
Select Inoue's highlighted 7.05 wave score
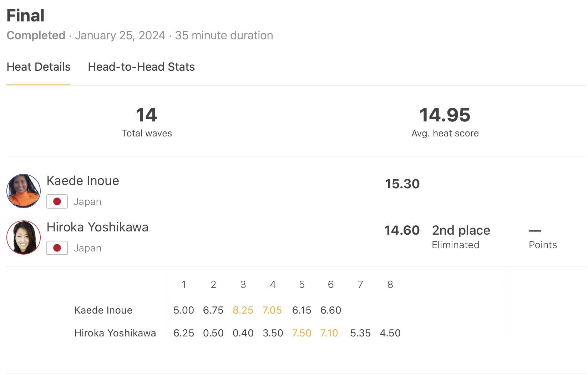272,310
